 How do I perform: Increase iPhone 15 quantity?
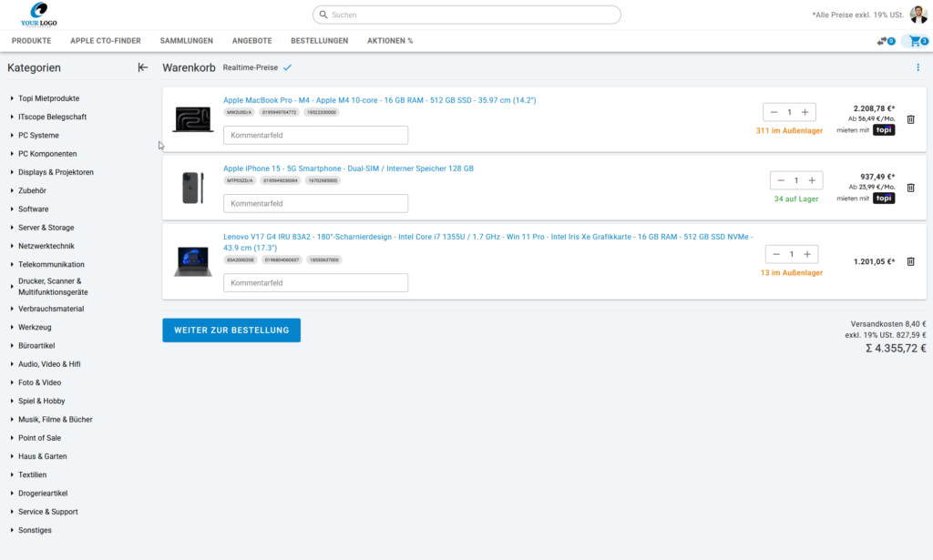click(812, 180)
